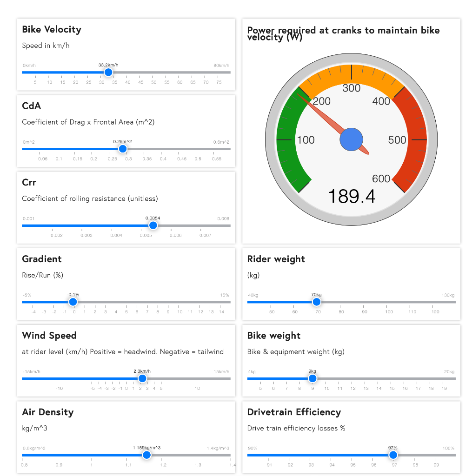This screenshot has width=472, height=476.
Task: Click the Wind Speed slider handle
Action: pyautogui.click(x=143, y=378)
